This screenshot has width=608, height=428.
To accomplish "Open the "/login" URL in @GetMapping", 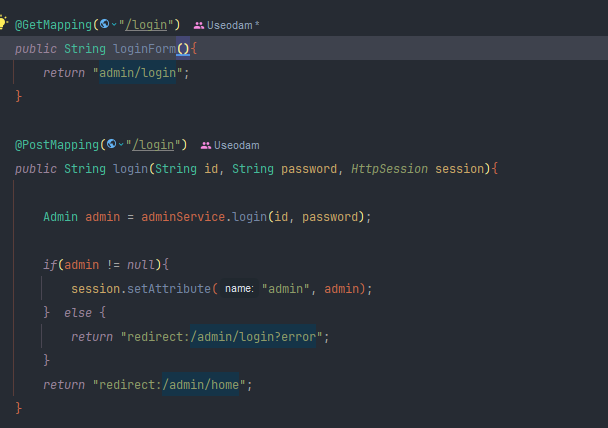I will point(146,25).
